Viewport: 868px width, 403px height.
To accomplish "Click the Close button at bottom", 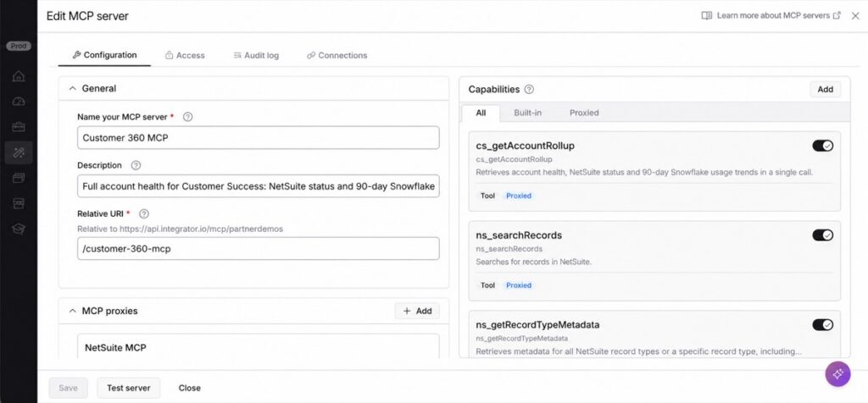I will (189, 388).
